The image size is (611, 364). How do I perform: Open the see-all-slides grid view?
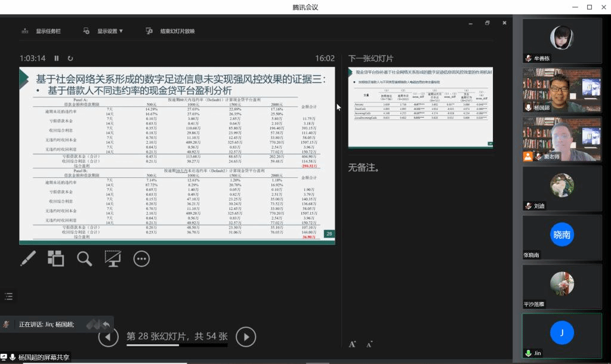[x=56, y=258]
